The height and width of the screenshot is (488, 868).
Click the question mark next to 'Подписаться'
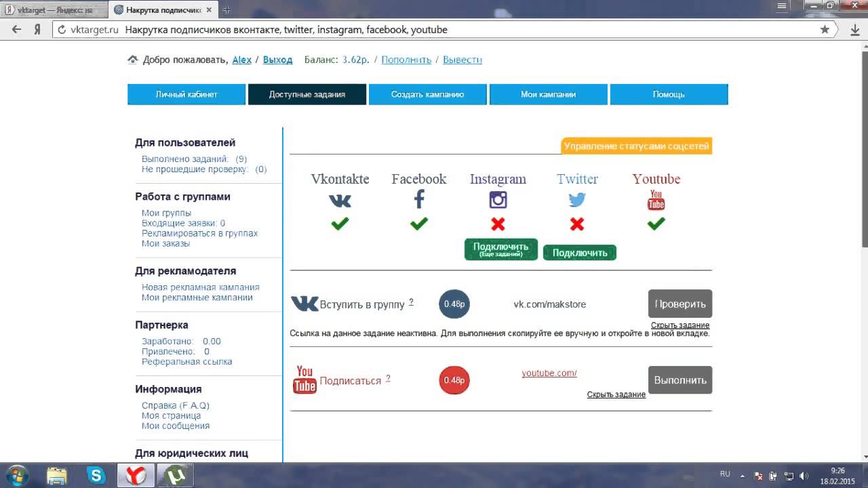tap(389, 378)
